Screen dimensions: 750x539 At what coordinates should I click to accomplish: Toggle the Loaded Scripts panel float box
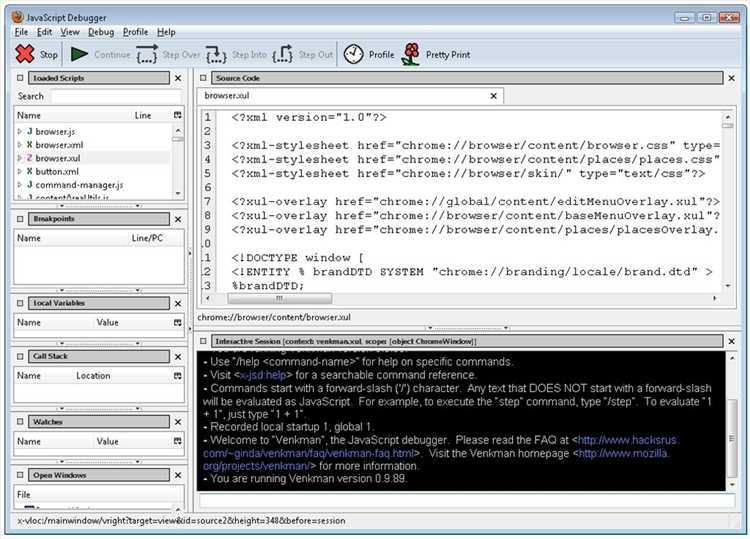coord(21,78)
